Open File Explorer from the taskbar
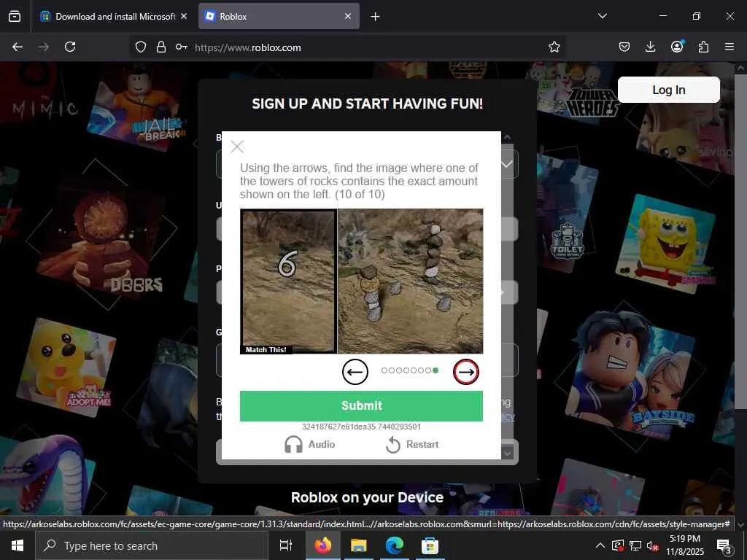This screenshot has width=747, height=560. click(x=359, y=545)
